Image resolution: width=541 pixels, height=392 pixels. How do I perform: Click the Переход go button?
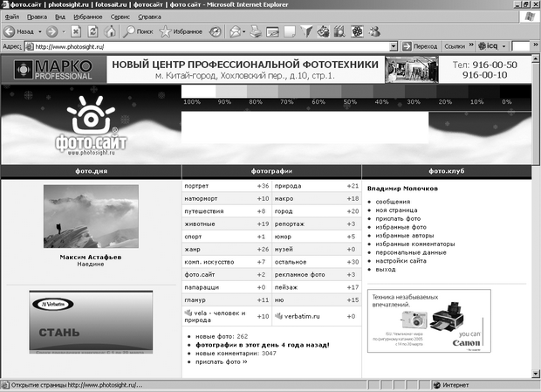420,46
